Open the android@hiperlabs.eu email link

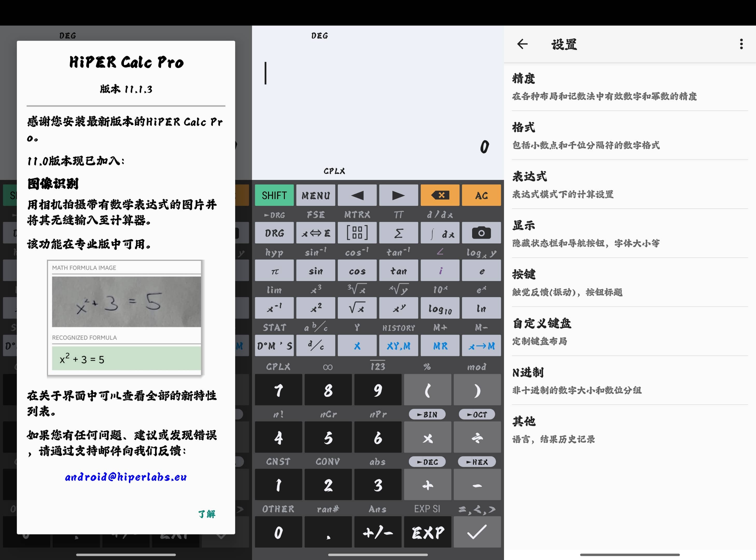coord(126,477)
